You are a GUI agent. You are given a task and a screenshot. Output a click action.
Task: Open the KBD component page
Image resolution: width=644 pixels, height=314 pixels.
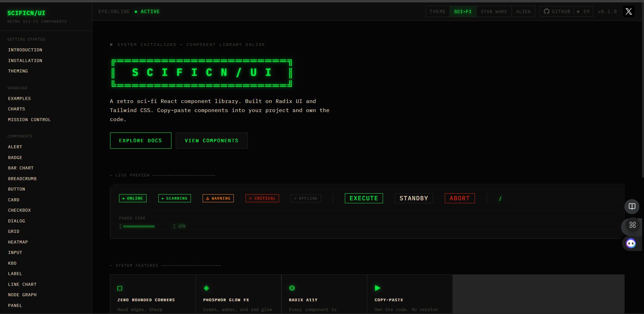pyautogui.click(x=12, y=263)
